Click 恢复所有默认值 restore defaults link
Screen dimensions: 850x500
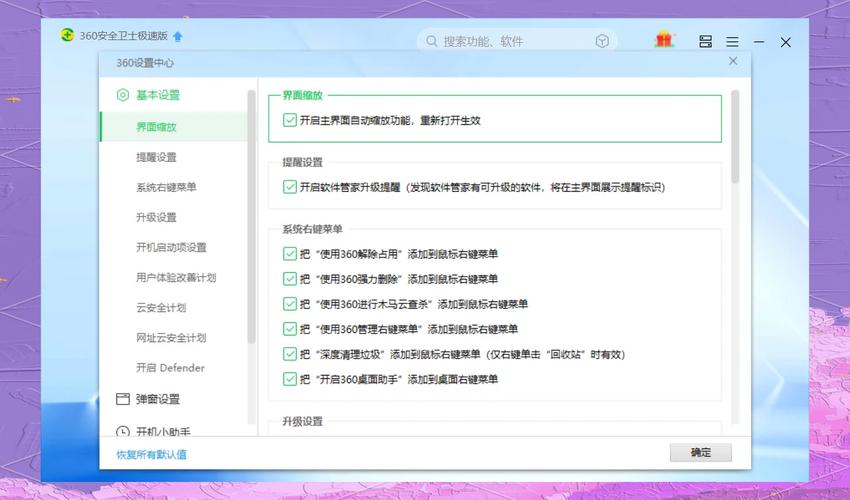click(x=151, y=454)
